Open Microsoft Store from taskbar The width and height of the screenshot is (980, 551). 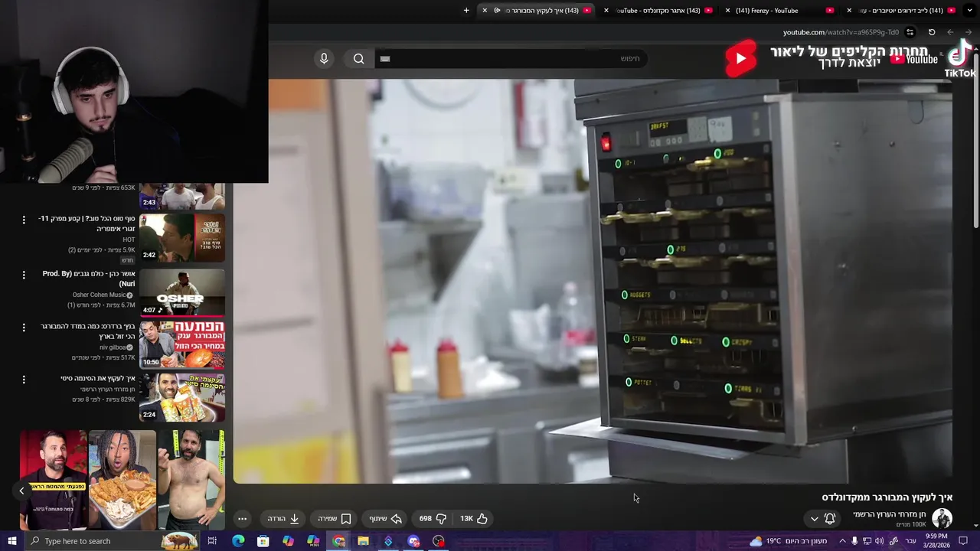(263, 541)
